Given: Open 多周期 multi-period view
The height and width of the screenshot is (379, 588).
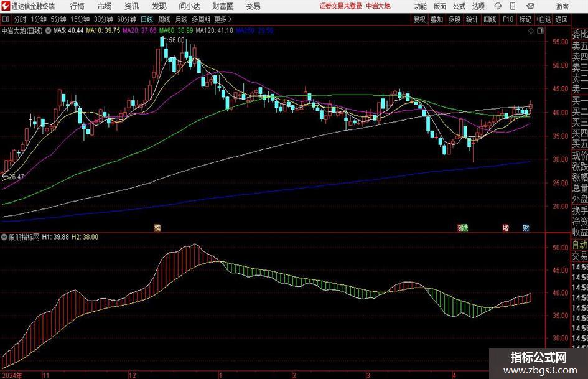Looking at the screenshot, I should click(x=201, y=19).
